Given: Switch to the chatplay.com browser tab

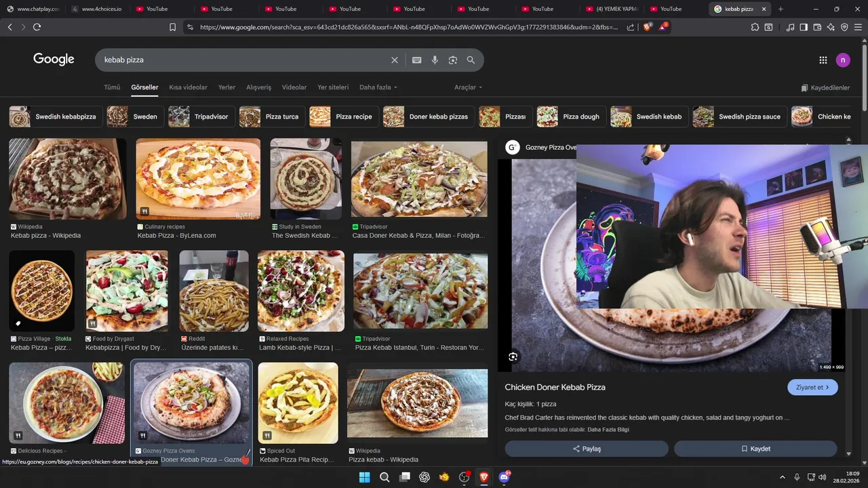Looking at the screenshot, I should pyautogui.click(x=33, y=9).
